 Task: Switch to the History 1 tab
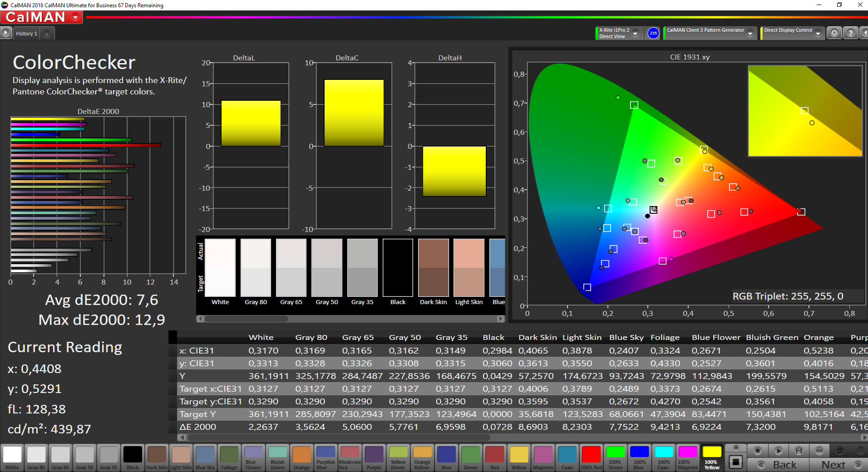click(26, 34)
